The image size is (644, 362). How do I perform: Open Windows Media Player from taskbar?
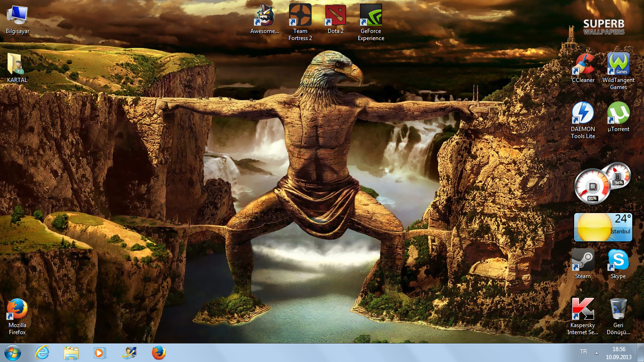click(x=100, y=353)
